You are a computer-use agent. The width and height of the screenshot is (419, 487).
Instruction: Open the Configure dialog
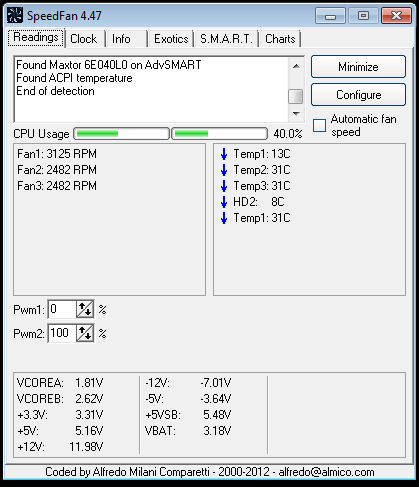[358, 95]
